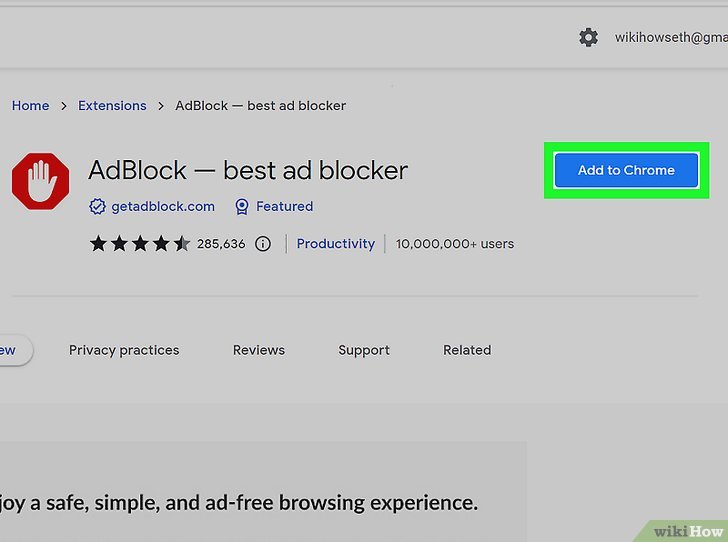Click the AdBlock breadcrumb current page text

point(260,105)
